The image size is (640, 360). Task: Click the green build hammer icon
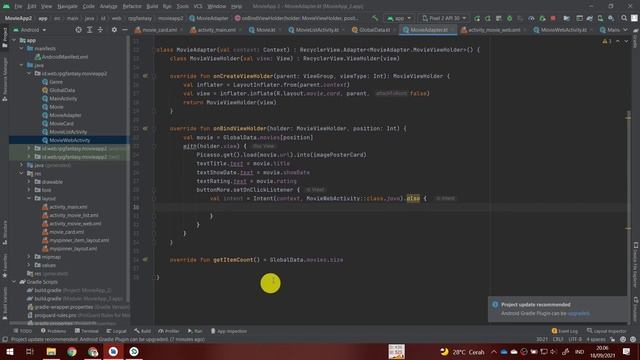click(375, 18)
